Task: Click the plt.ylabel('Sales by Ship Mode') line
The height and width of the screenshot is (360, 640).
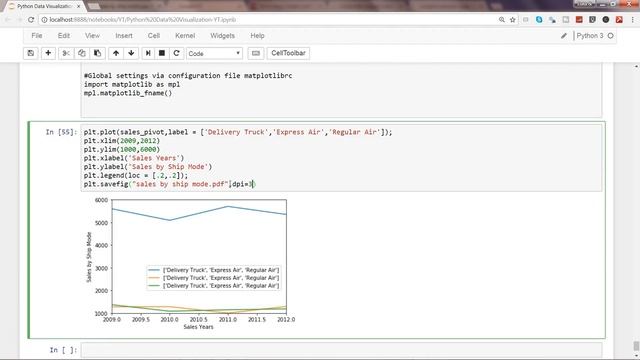Action: tap(148, 167)
